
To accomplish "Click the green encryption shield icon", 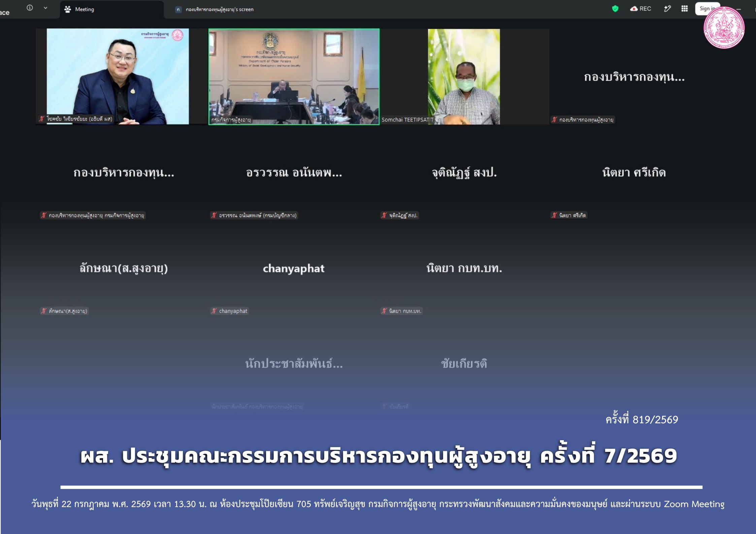I will 615,9.
